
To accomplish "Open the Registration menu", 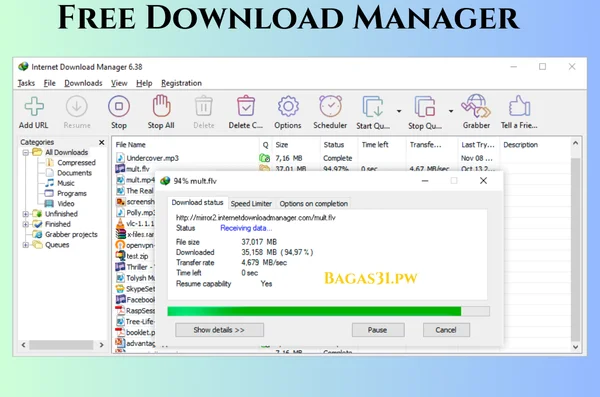I will pyautogui.click(x=181, y=83).
